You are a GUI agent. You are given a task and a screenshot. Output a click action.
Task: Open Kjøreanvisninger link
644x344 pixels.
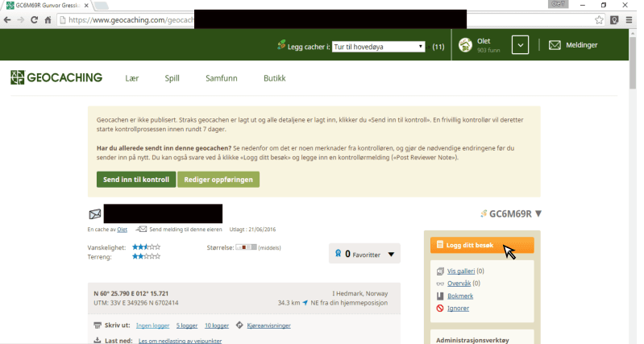click(268, 325)
